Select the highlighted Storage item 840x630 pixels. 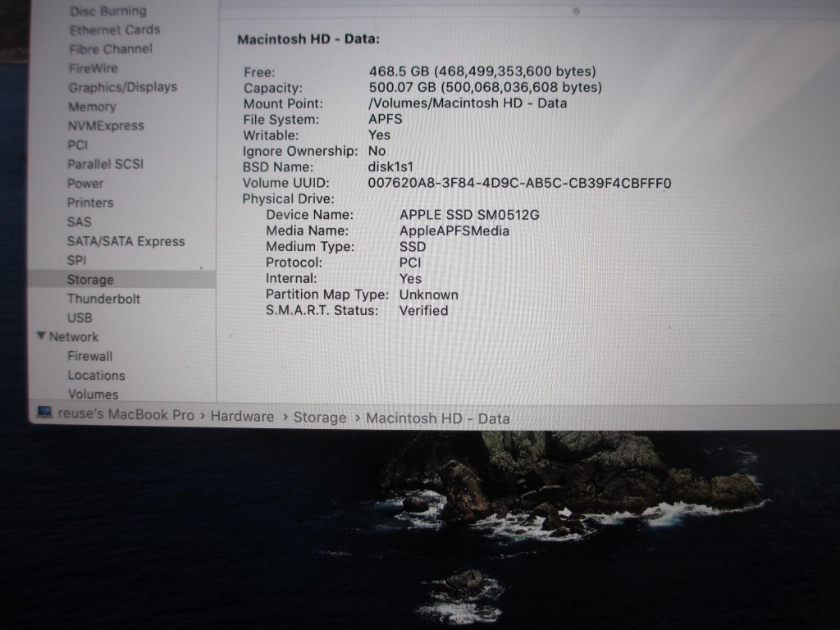pos(122,280)
